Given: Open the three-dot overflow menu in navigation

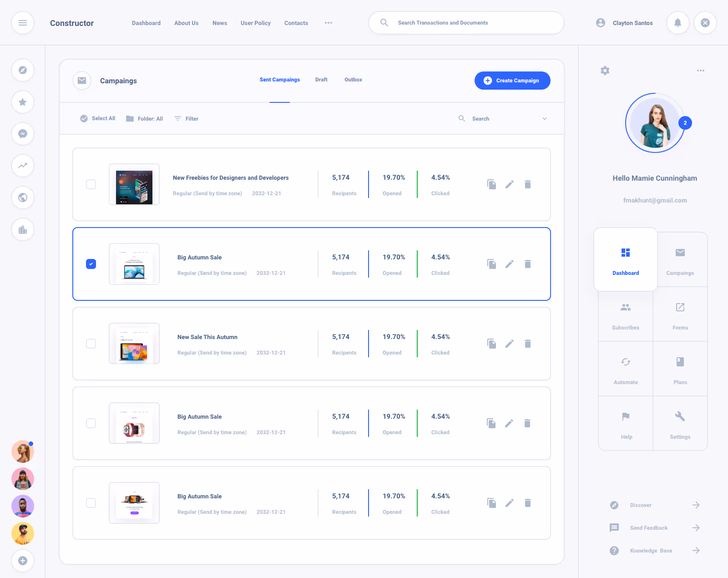Looking at the screenshot, I should [x=329, y=23].
